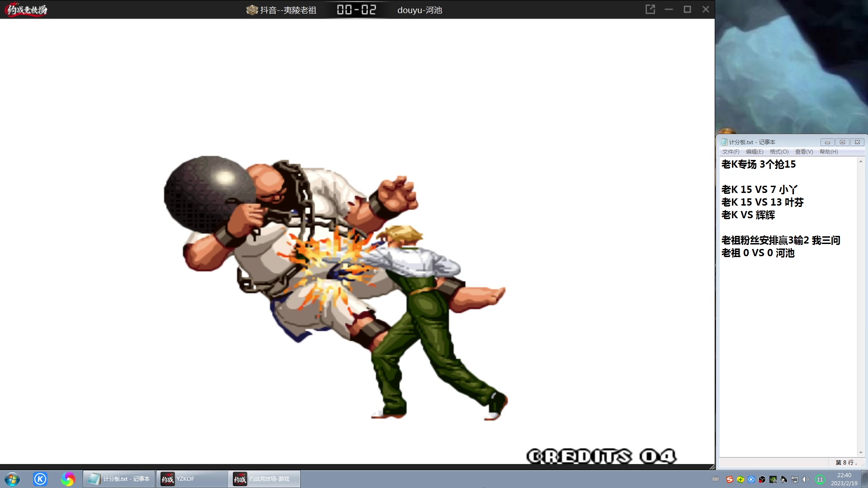The width and height of the screenshot is (868, 488).
Task: Switch to YZKOF taskbar button
Action: 192,479
